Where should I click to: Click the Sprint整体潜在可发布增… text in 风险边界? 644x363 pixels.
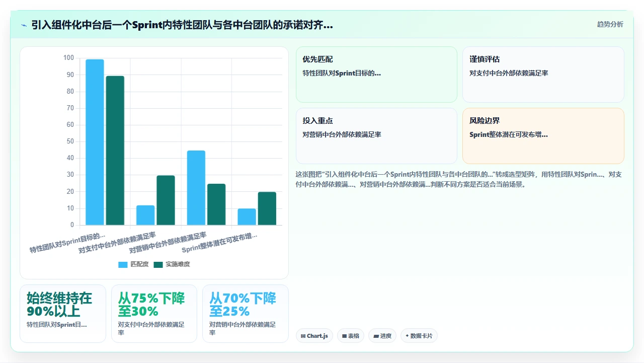click(x=509, y=134)
